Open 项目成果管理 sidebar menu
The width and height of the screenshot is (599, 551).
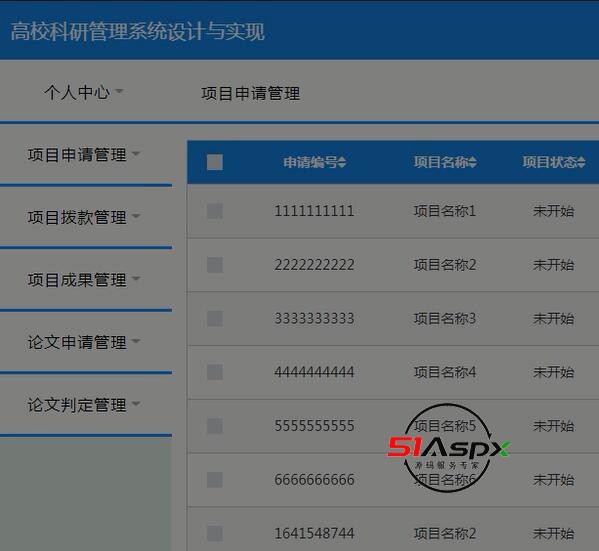click(84, 280)
